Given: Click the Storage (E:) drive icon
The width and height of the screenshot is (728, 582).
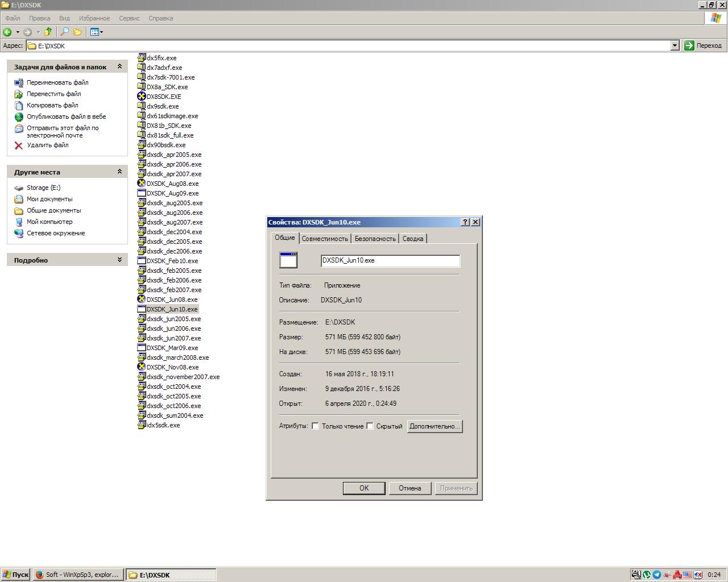Looking at the screenshot, I should click(x=19, y=188).
